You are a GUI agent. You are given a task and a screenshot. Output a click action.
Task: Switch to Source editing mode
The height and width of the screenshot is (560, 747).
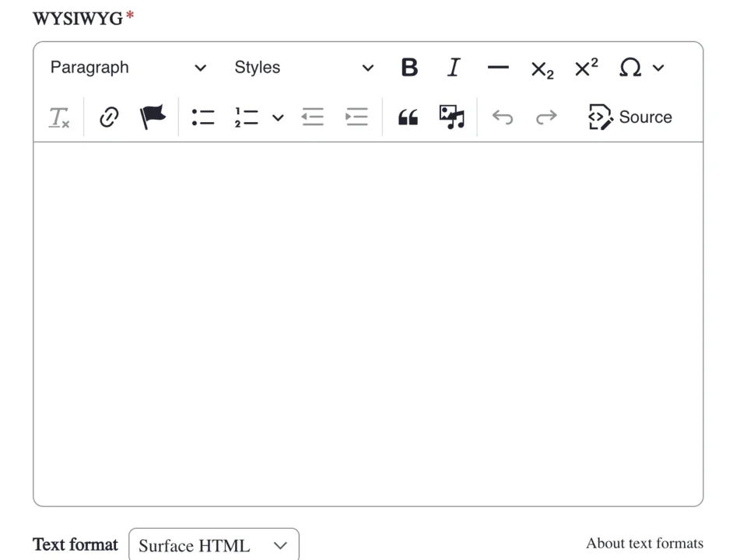[x=630, y=117]
